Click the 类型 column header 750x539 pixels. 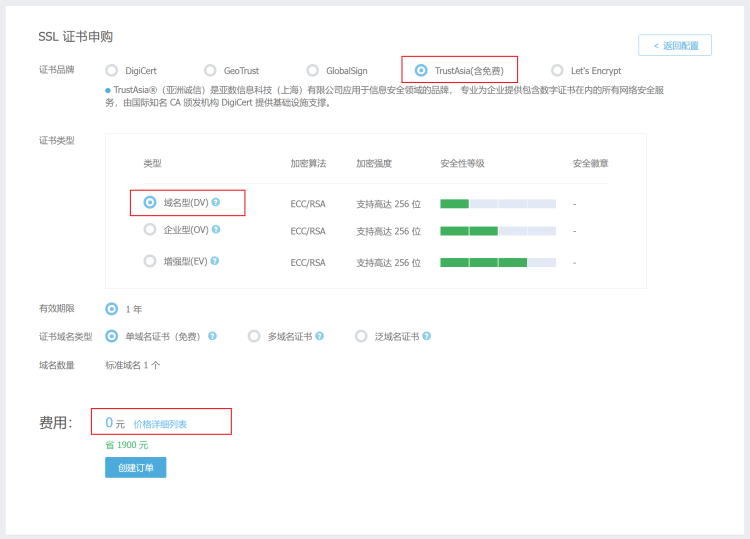[153, 164]
